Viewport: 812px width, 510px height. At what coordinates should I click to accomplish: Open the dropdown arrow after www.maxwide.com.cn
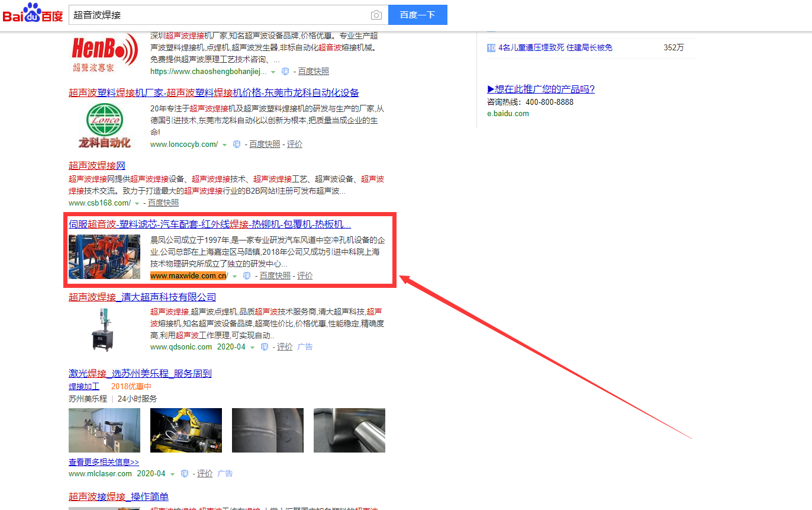234,277
